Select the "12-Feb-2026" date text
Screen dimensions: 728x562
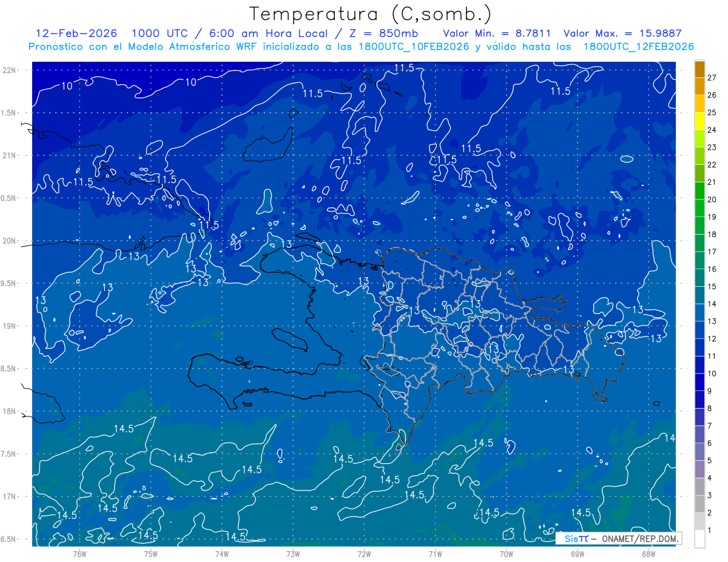pos(76,33)
